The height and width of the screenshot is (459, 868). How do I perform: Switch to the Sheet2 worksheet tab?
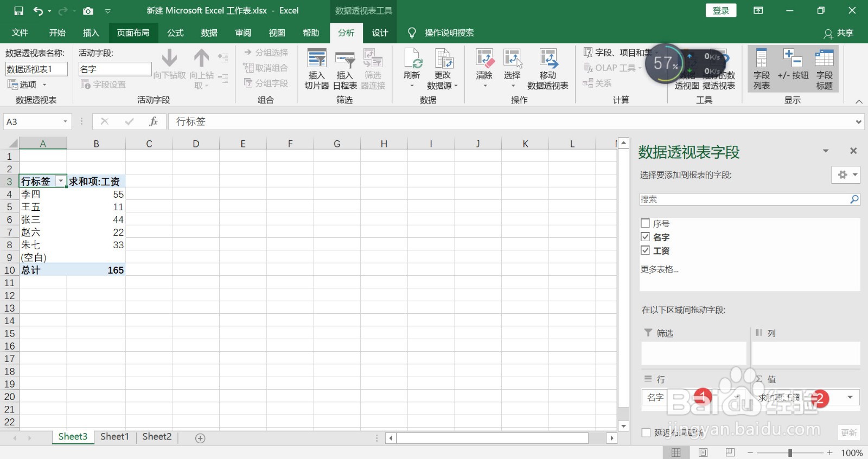[157, 437]
